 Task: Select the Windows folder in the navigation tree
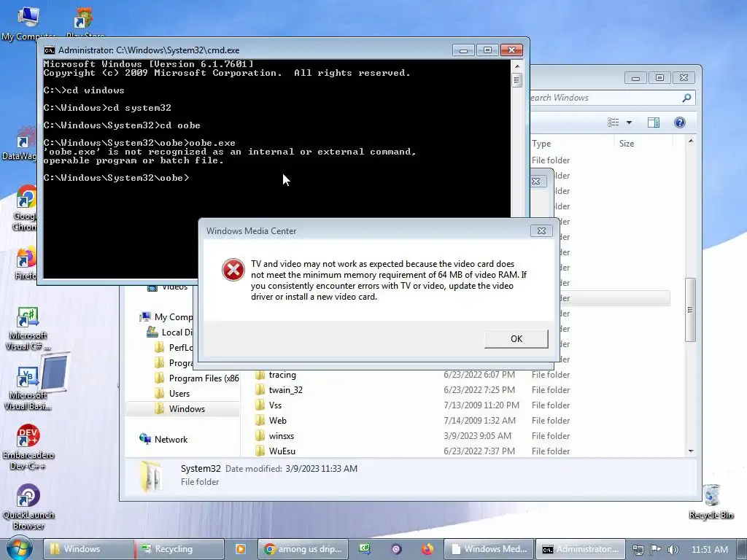tap(183, 408)
